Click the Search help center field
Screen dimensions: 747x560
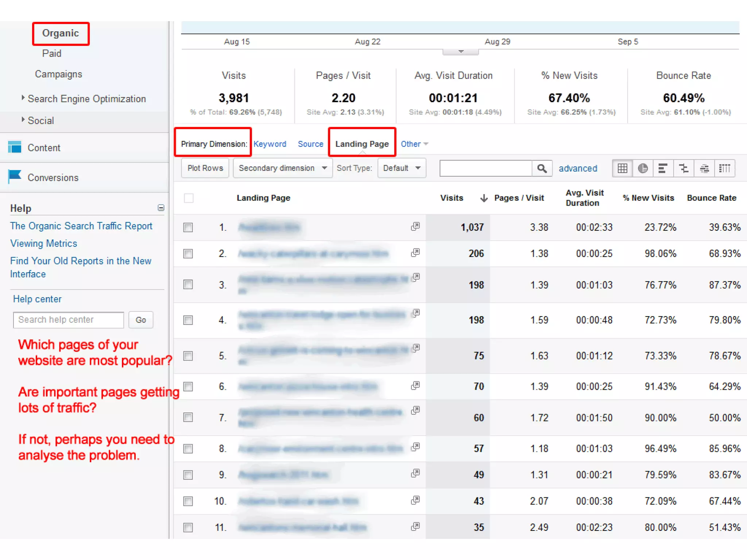69,320
